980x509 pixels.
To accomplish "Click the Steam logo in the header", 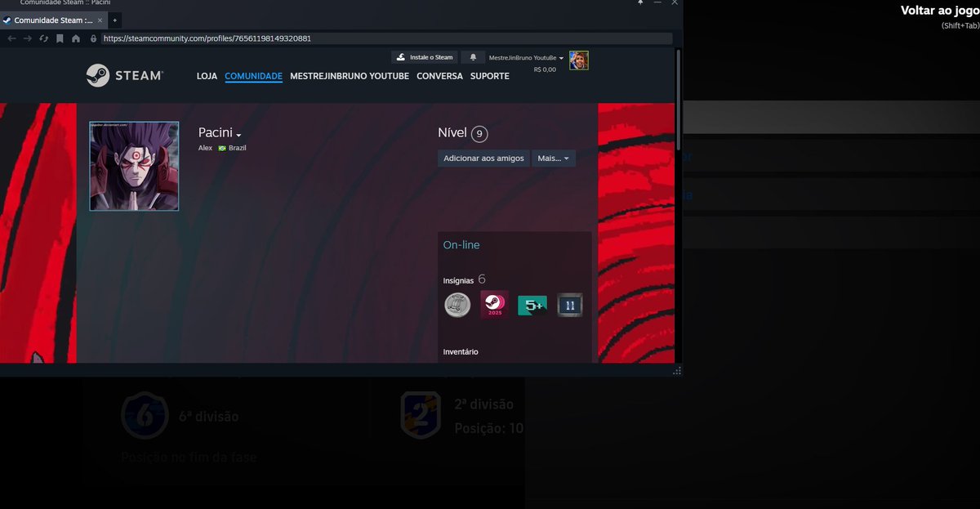I will 122,75.
